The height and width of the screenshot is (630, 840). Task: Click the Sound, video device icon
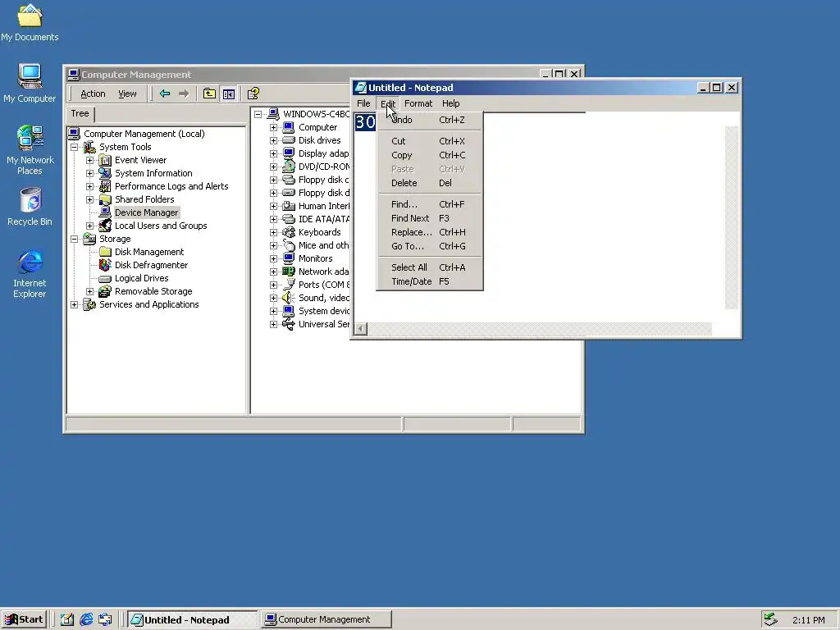289,298
